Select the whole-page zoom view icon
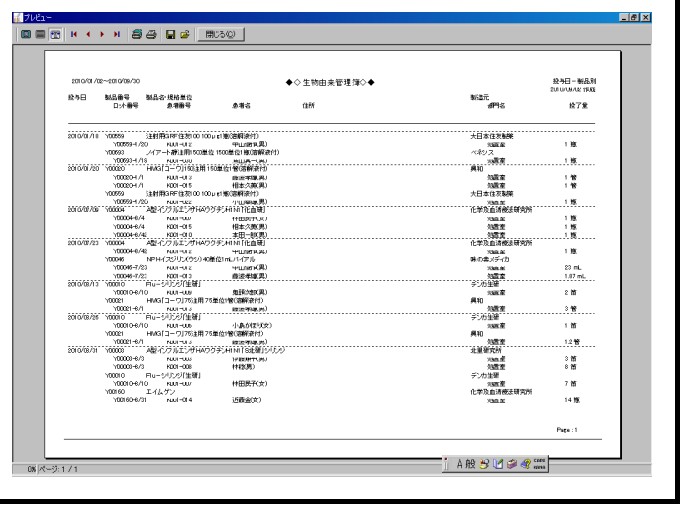The height and width of the screenshot is (507, 683). (26, 34)
